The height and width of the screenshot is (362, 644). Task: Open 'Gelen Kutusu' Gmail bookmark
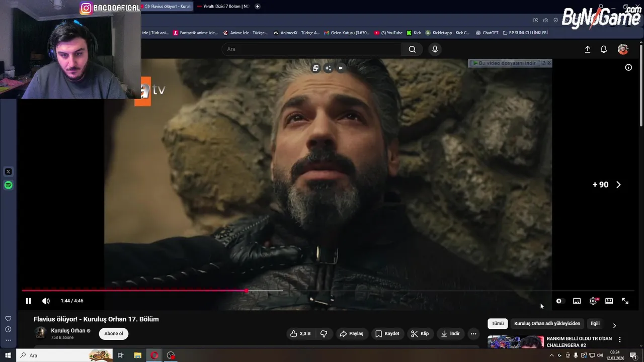pyautogui.click(x=347, y=33)
